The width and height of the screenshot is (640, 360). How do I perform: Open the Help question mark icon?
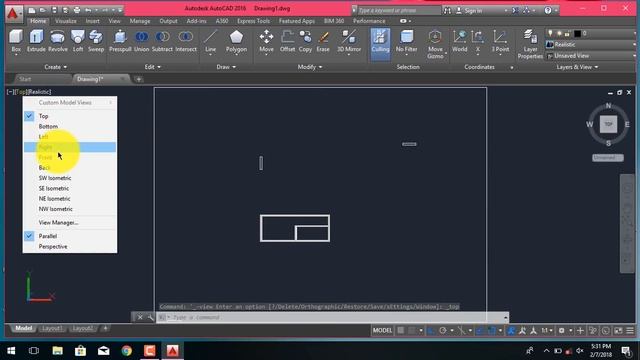pos(548,10)
